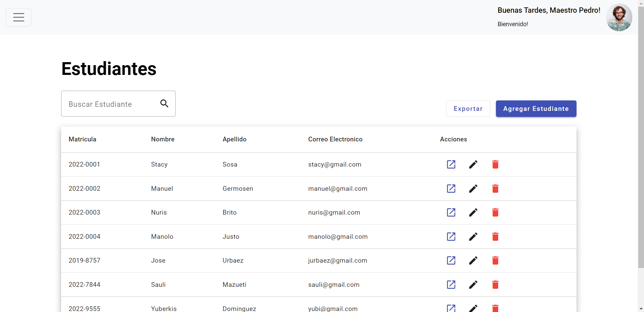Click the search magnifier icon
The image size is (644, 312).
pyautogui.click(x=164, y=103)
